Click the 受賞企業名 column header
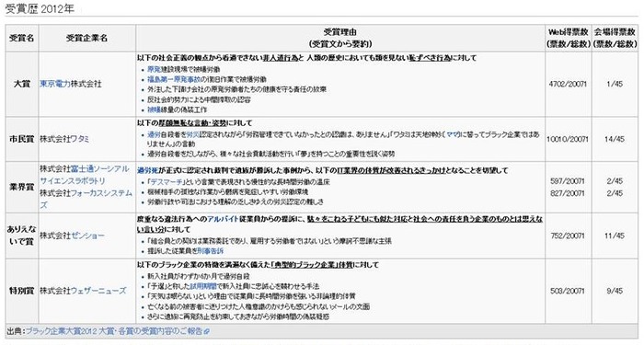 pyautogui.click(x=87, y=38)
